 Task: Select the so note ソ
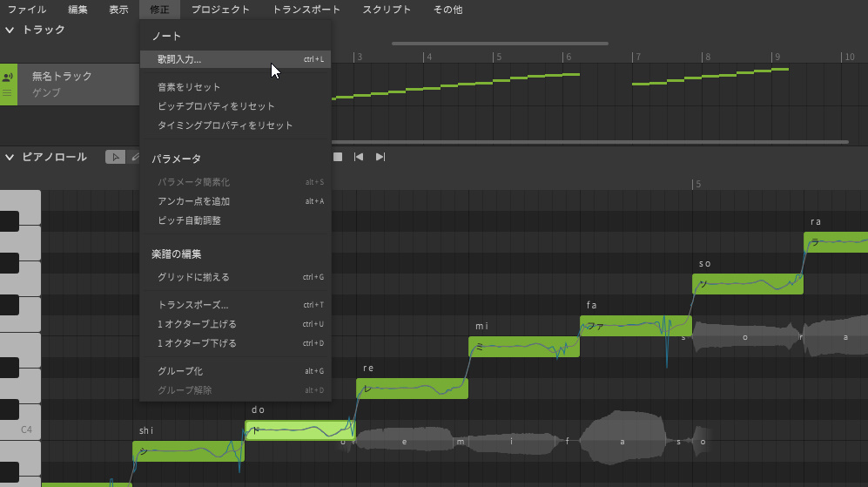coord(747,284)
